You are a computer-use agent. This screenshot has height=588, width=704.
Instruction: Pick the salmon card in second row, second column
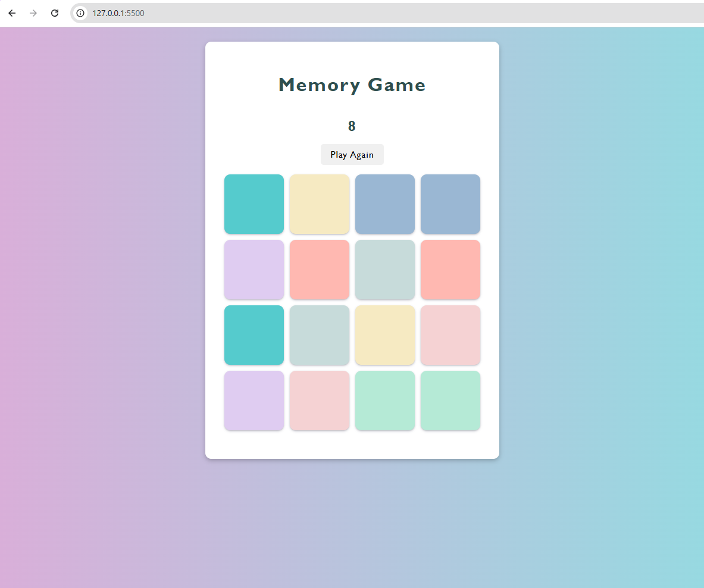click(x=320, y=270)
